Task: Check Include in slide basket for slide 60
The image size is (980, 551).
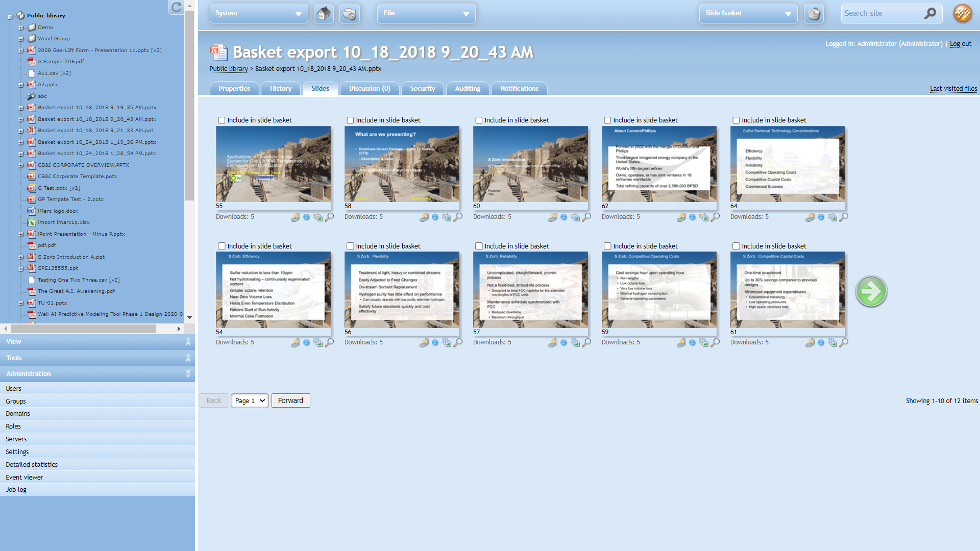Action: [x=479, y=120]
